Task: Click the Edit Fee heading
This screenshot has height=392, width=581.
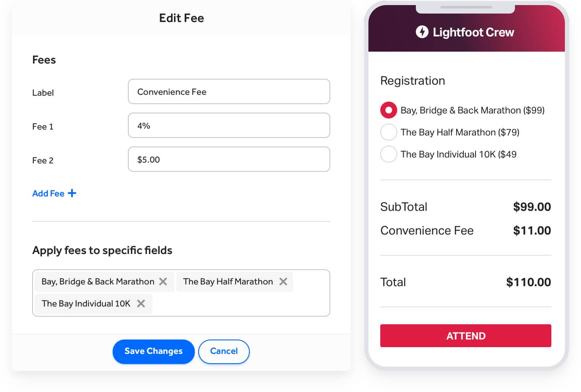Action: 181,18
